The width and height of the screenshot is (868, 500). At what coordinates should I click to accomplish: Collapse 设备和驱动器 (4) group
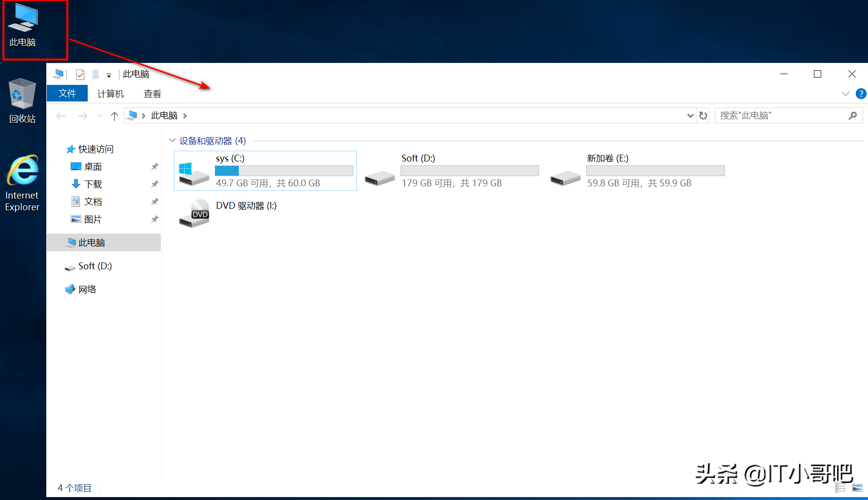click(x=172, y=140)
